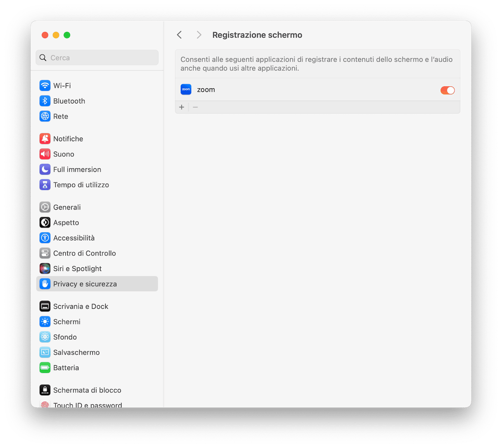Select Schermata di blocco lock icon
This screenshot has width=502, height=448.
tap(45, 390)
